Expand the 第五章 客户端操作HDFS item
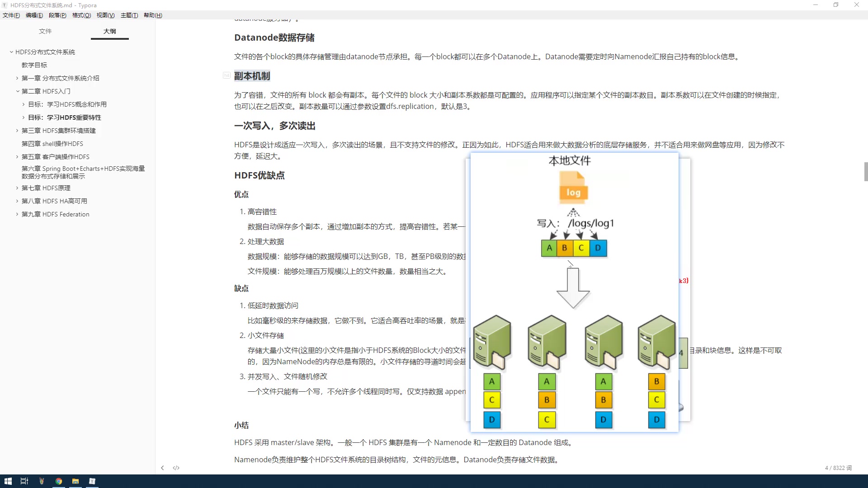 [17, 156]
